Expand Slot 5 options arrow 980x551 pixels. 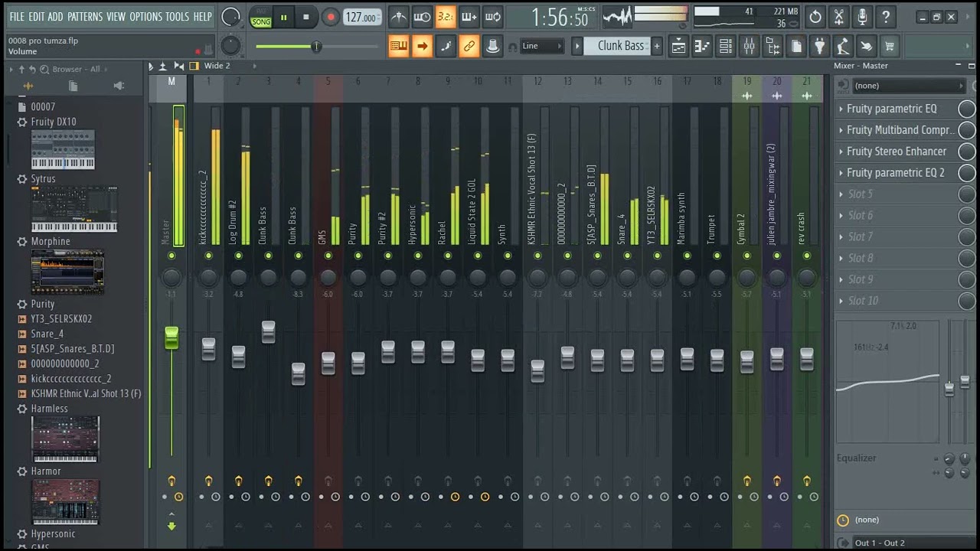coord(841,194)
